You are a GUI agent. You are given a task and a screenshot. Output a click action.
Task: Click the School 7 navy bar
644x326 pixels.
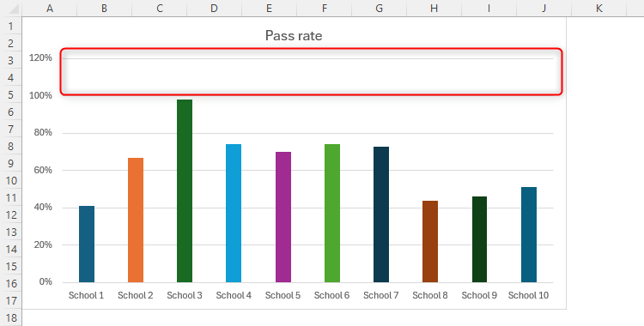pyautogui.click(x=381, y=214)
